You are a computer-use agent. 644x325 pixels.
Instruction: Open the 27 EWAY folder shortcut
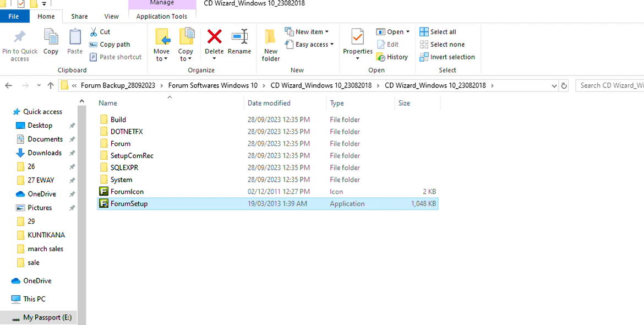41,180
